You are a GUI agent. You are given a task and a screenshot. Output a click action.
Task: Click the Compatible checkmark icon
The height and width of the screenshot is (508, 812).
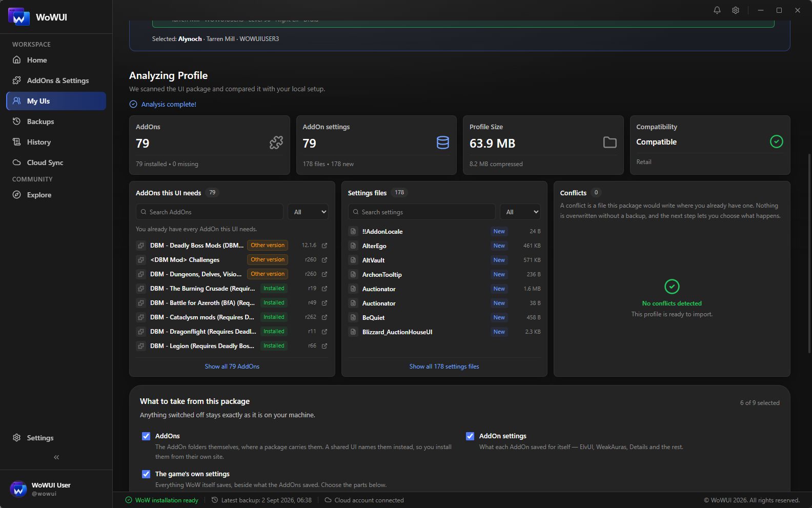(777, 141)
